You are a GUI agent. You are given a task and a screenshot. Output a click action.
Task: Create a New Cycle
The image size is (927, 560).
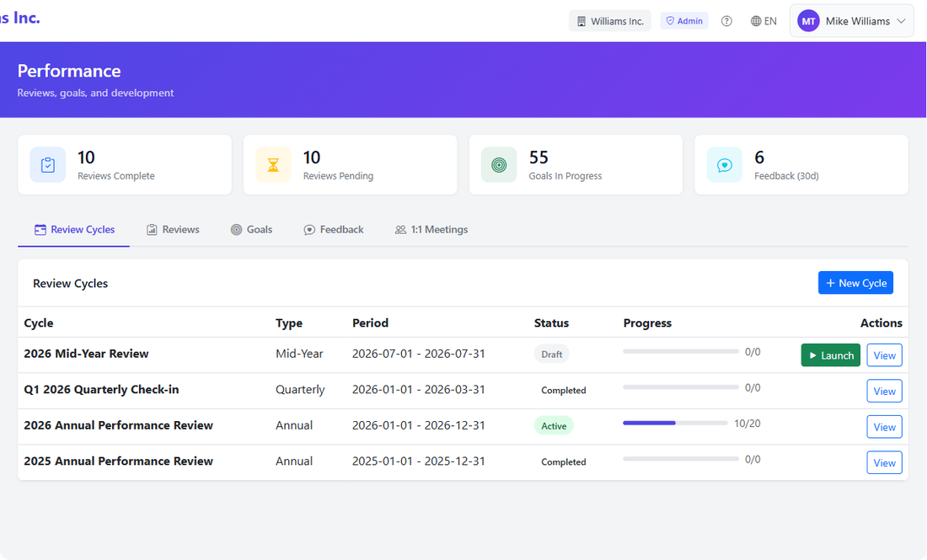tap(855, 282)
